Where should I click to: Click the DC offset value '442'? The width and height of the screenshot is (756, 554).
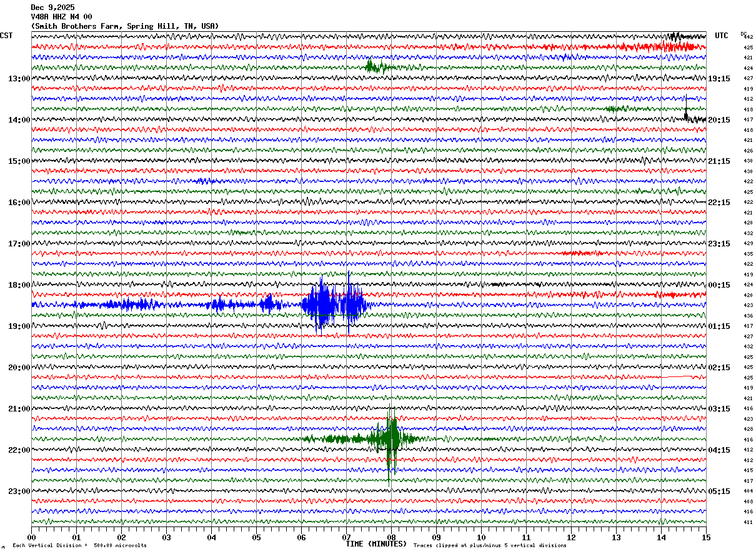coord(748,38)
